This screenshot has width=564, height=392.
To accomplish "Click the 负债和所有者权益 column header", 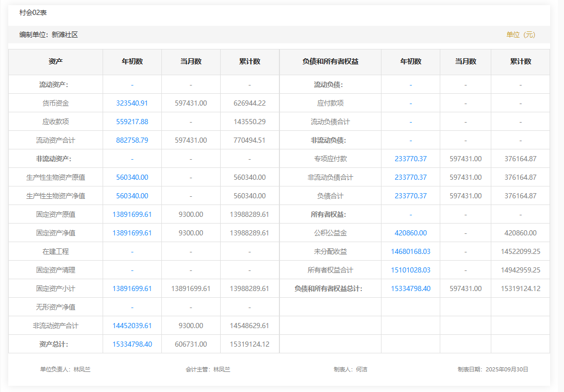I will [x=330, y=61].
